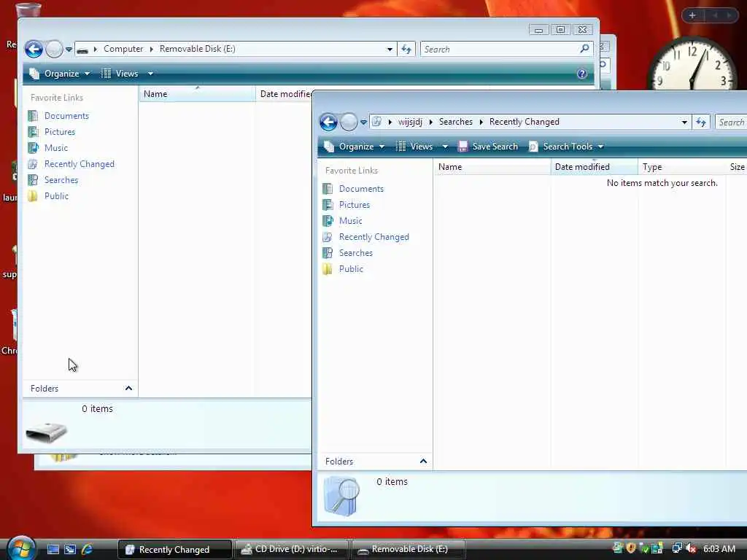
Task: Refresh the Removable Disk window
Action: [406, 49]
